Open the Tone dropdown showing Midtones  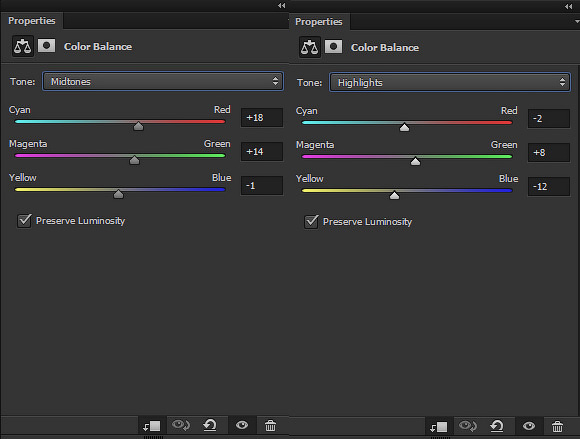pos(163,81)
